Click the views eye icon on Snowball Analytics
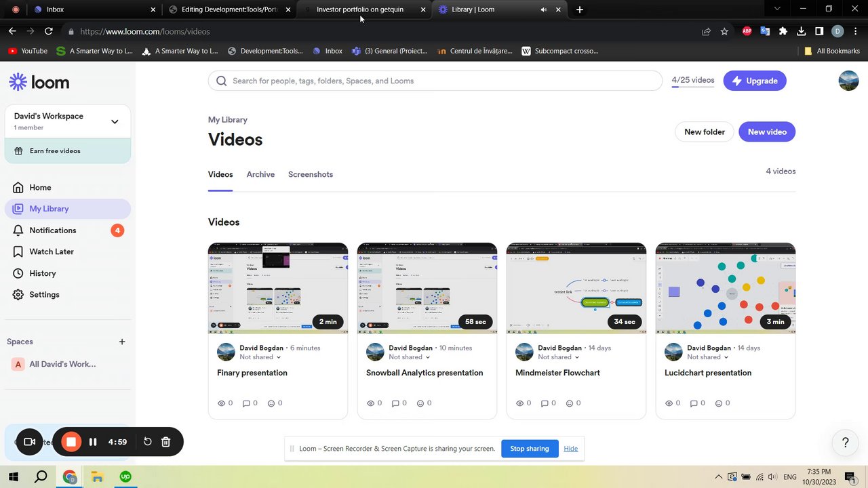This screenshot has width=868, height=488. tap(370, 403)
